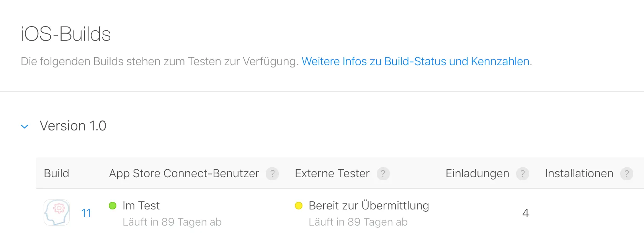
Task: Click help icon next to App Store Connect-Benutzer
Action: (x=272, y=174)
